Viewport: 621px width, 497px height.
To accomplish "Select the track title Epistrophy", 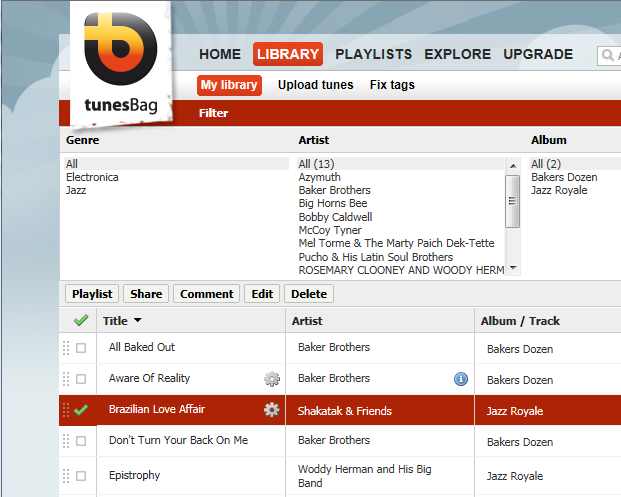I will click(x=135, y=475).
